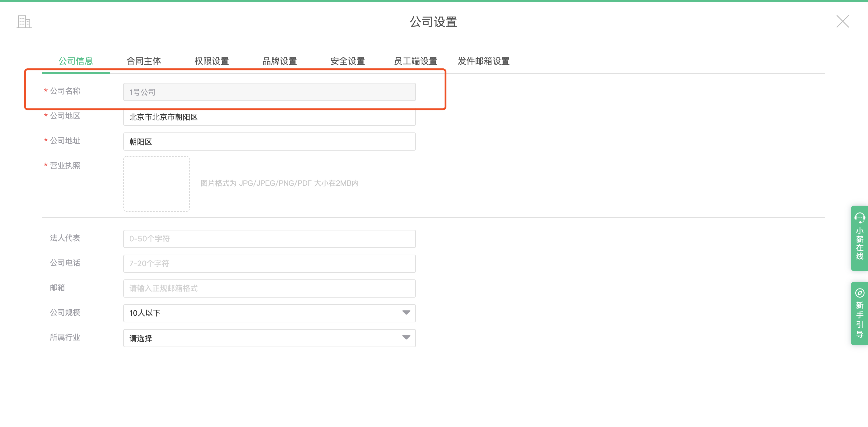
Task: Click the 所属行业 label
Action: tap(65, 337)
